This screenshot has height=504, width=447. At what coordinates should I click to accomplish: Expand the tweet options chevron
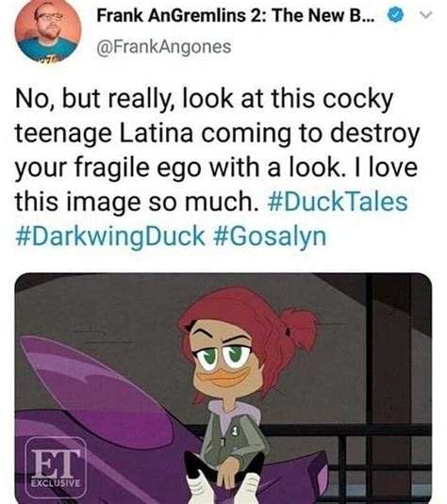[x=425, y=15]
